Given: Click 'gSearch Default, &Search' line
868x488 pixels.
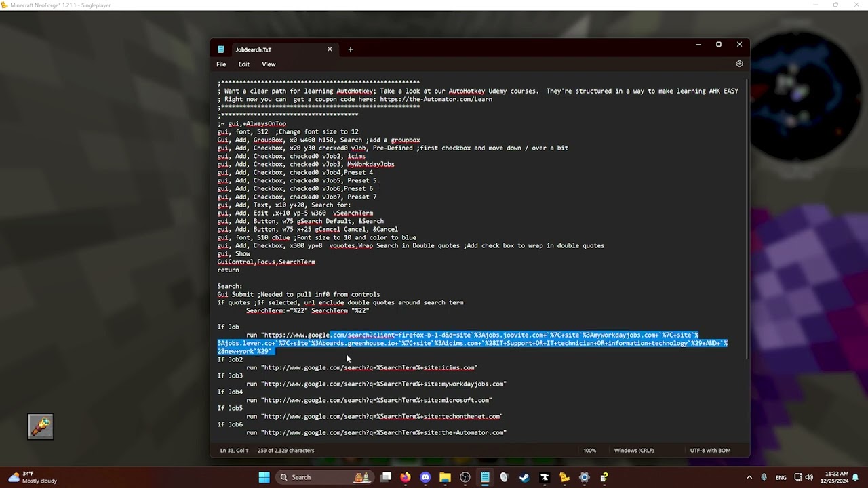Looking at the screenshot, I should pyautogui.click(x=300, y=221).
